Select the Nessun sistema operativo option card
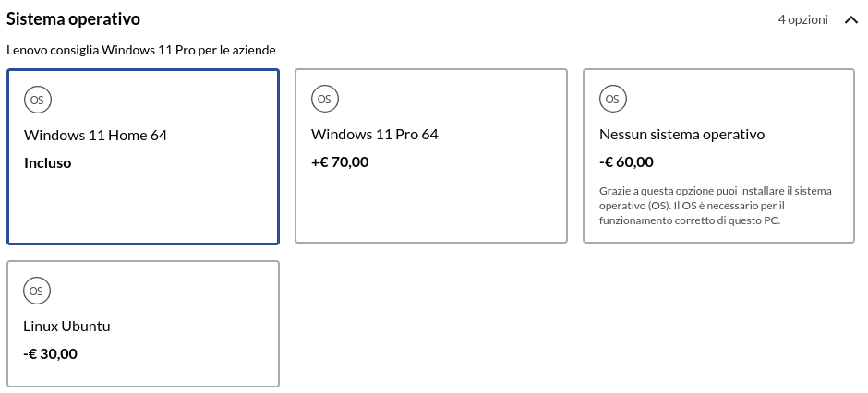Screen dimensions: 868x393 coord(718,156)
